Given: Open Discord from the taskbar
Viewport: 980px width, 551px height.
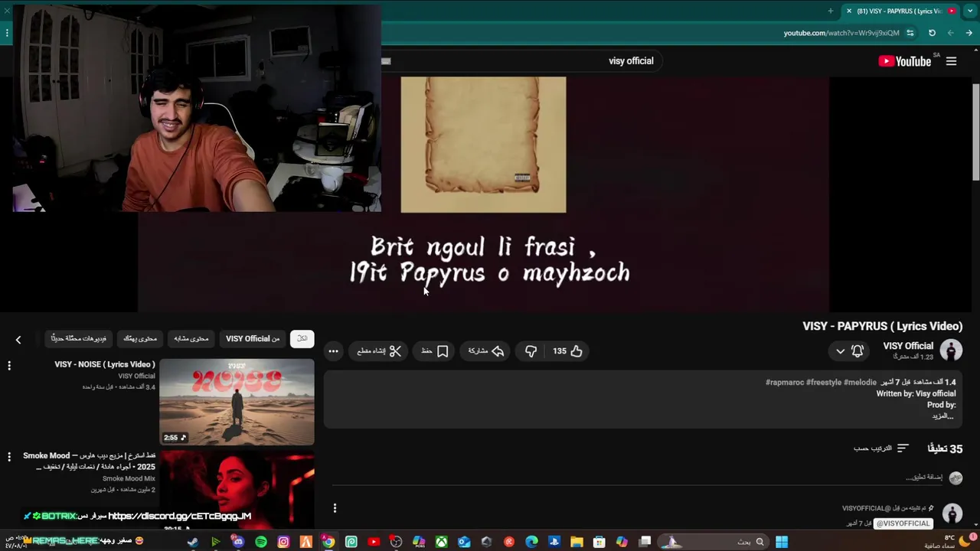Looking at the screenshot, I should (238, 542).
